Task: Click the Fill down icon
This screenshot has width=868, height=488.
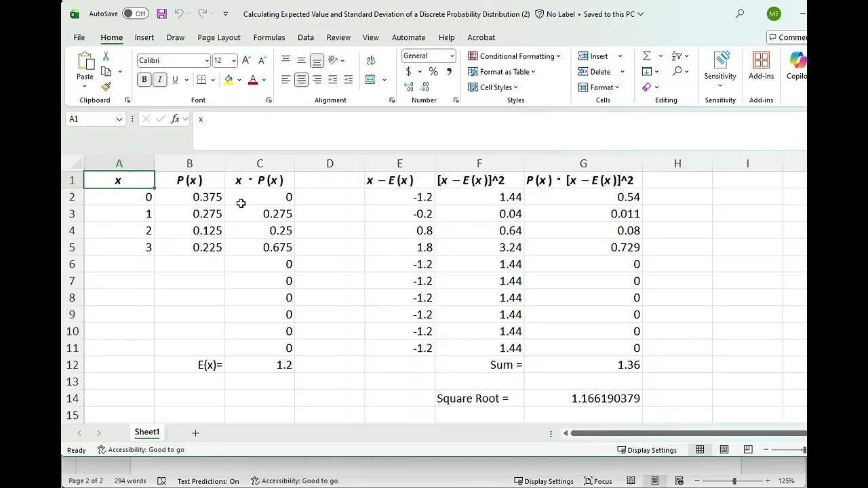Action: 647,71
